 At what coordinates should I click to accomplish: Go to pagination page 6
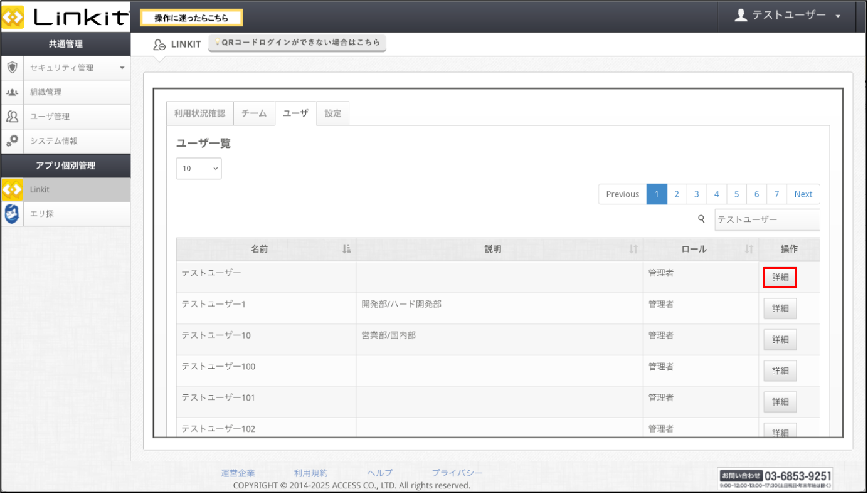[757, 194]
